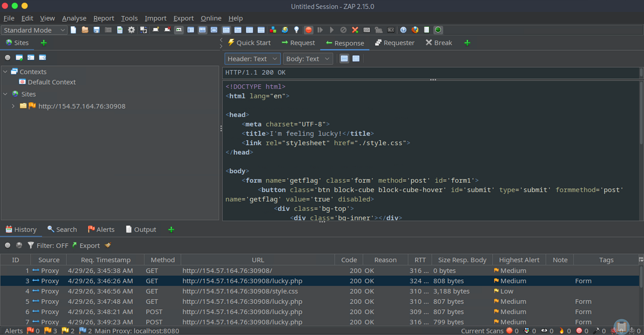Toggle the red Break on all requests button
Viewport: 644px width, 335px height.
[x=308, y=30]
